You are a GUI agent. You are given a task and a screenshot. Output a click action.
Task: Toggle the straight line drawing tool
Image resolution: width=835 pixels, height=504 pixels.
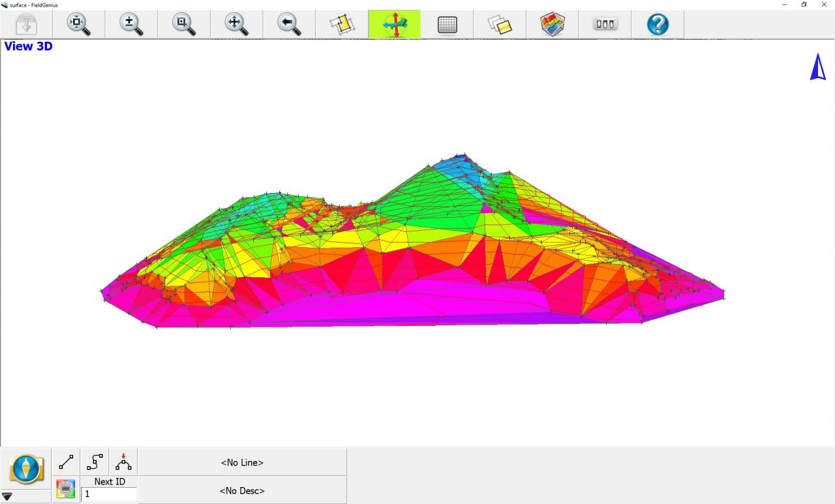(66, 462)
